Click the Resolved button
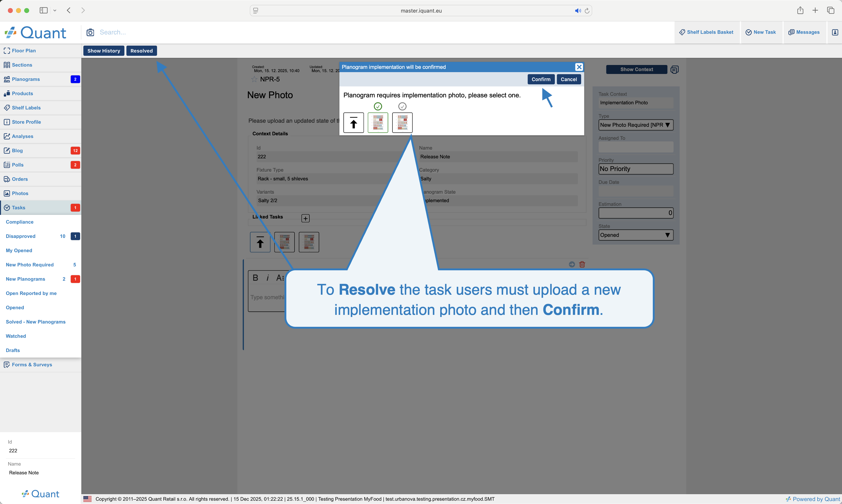842x504 pixels. pyautogui.click(x=142, y=51)
